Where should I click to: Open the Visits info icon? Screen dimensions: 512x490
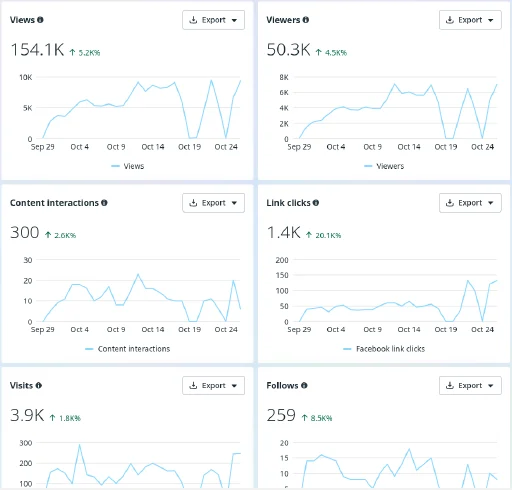click(39, 385)
